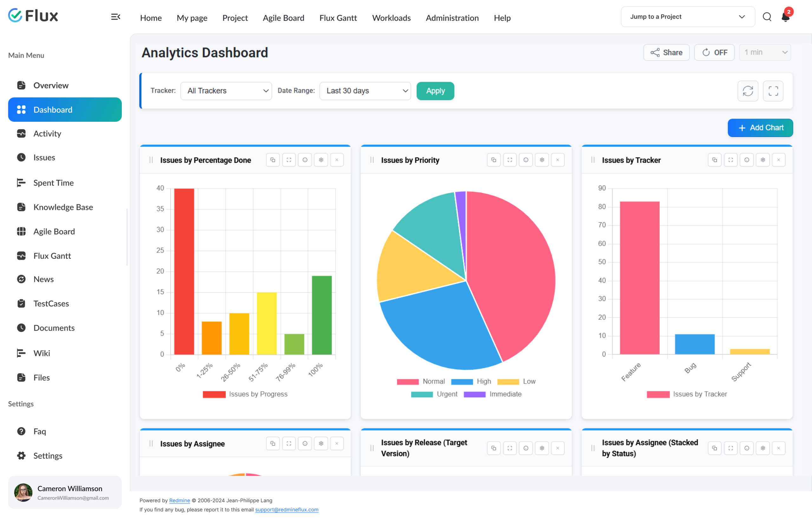The image size is (812, 519).
Task: Open Spent Time in the sidebar
Action: coord(65,183)
